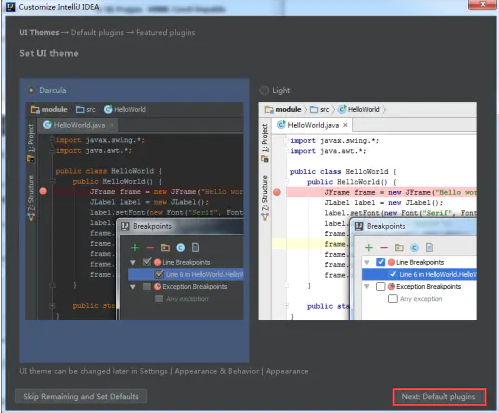The image size is (499, 413).
Task: Click green plus icon in Light Breakpoints preview
Action: point(369,248)
